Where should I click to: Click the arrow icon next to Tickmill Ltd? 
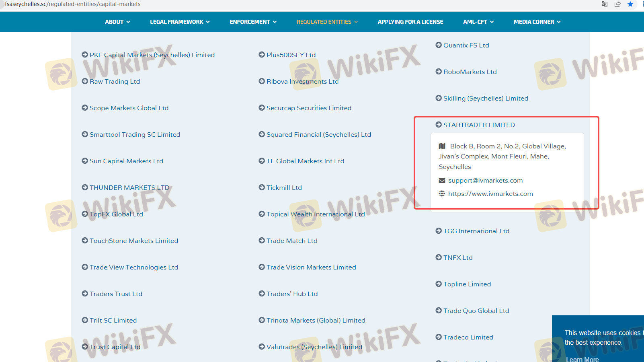[x=262, y=187]
